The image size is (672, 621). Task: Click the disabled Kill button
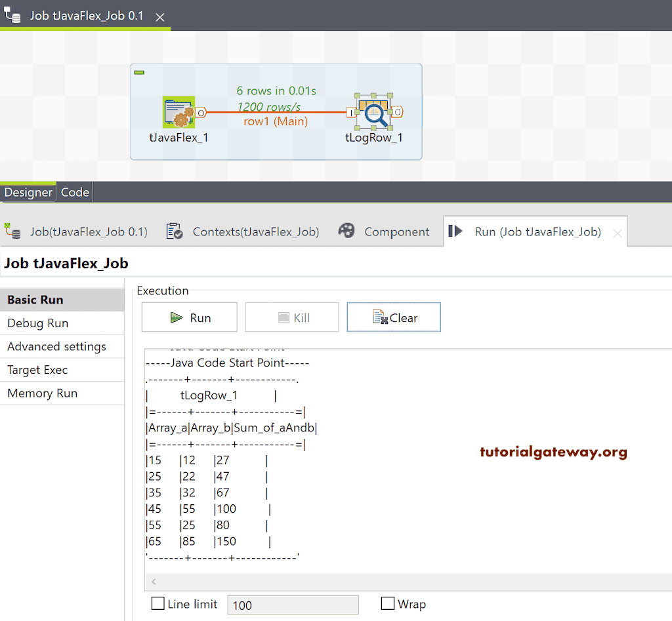(292, 317)
